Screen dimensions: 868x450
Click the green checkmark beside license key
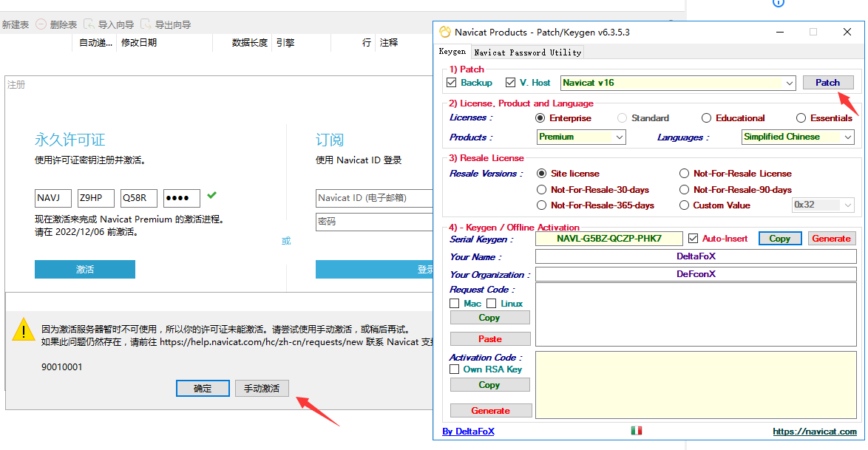[212, 196]
